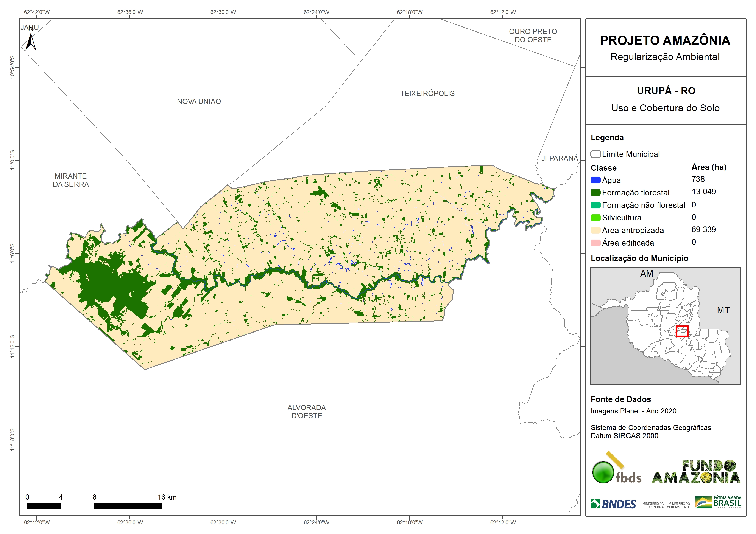This screenshot has width=756, height=534.
Task: Click the Limite Municipal legend symbol
Action: click(x=595, y=154)
